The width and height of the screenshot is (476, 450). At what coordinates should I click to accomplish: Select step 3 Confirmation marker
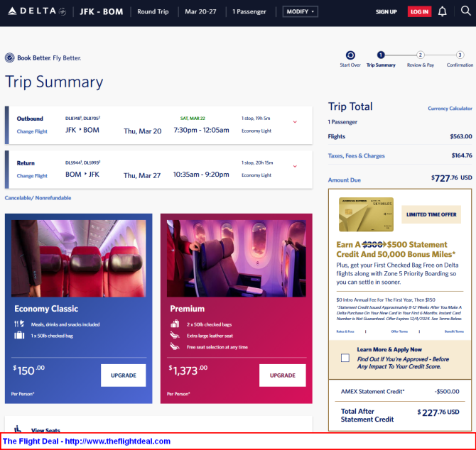(460, 55)
